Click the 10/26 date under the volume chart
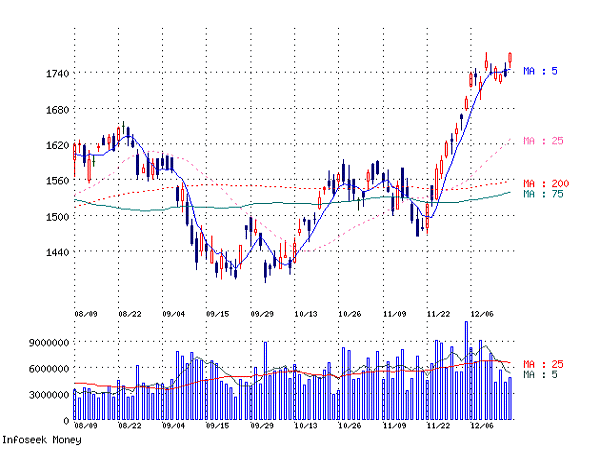600x460 pixels. [350, 426]
